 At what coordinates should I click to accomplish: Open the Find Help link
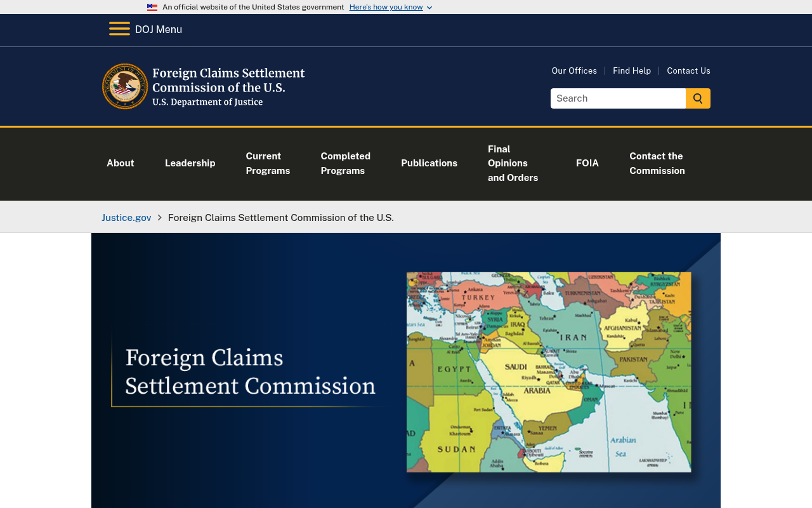tap(632, 70)
